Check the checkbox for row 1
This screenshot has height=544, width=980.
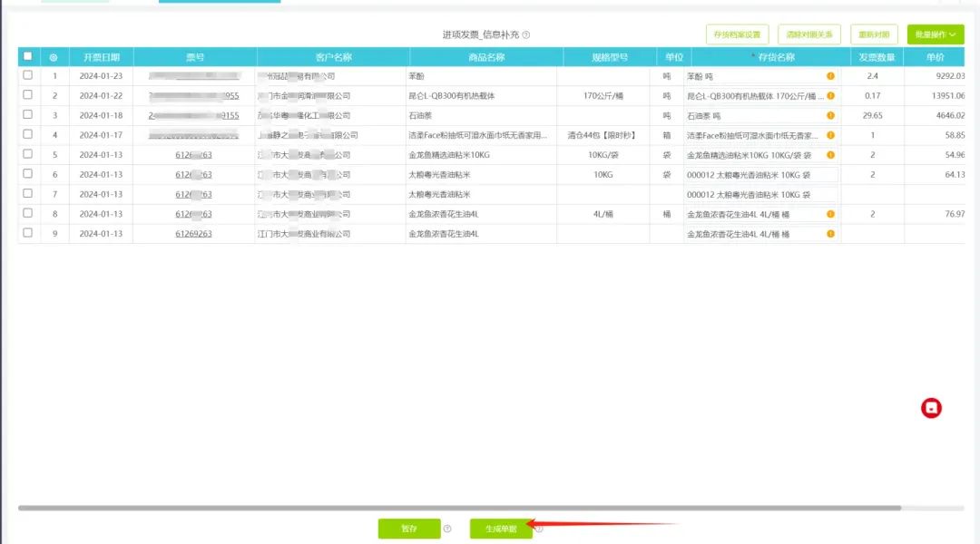pyautogui.click(x=27, y=76)
